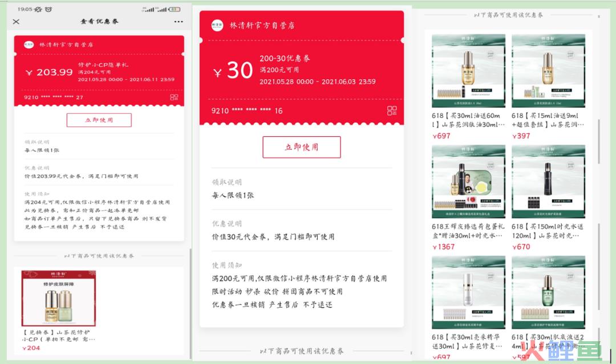The height and width of the screenshot is (364, 616).
Task: Open the 买30ml油送60ml product image
Action: [468, 71]
